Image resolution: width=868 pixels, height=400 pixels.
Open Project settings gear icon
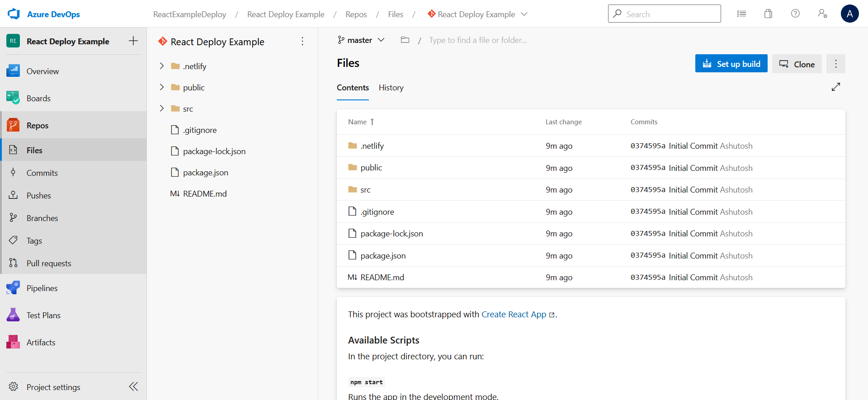pyautogui.click(x=14, y=387)
